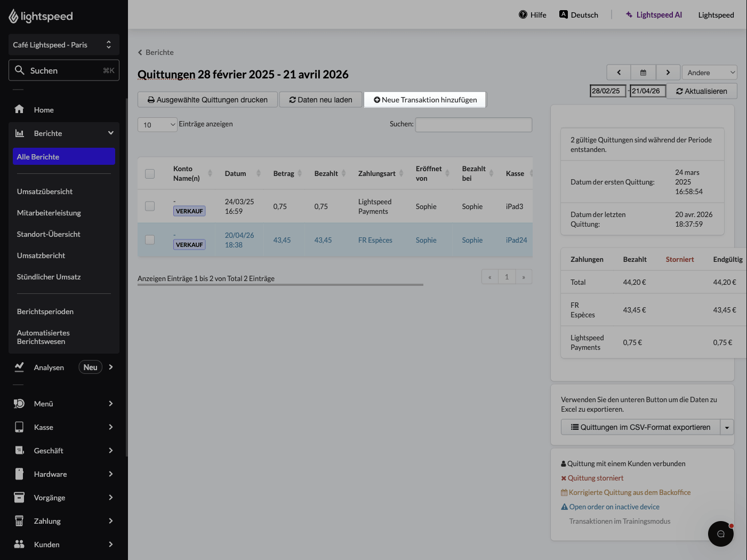Click the Suchen table search field

point(473,124)
